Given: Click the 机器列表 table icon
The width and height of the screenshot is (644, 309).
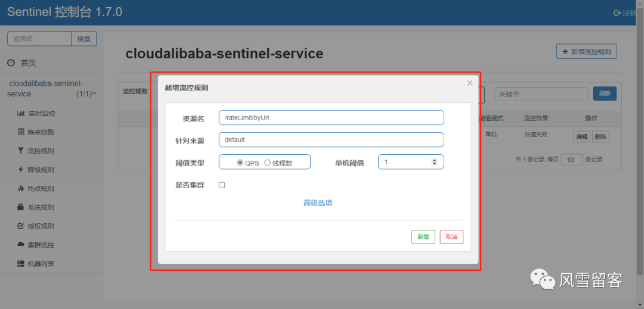Looking at the screenshot, I should click(x=20, y=264).
